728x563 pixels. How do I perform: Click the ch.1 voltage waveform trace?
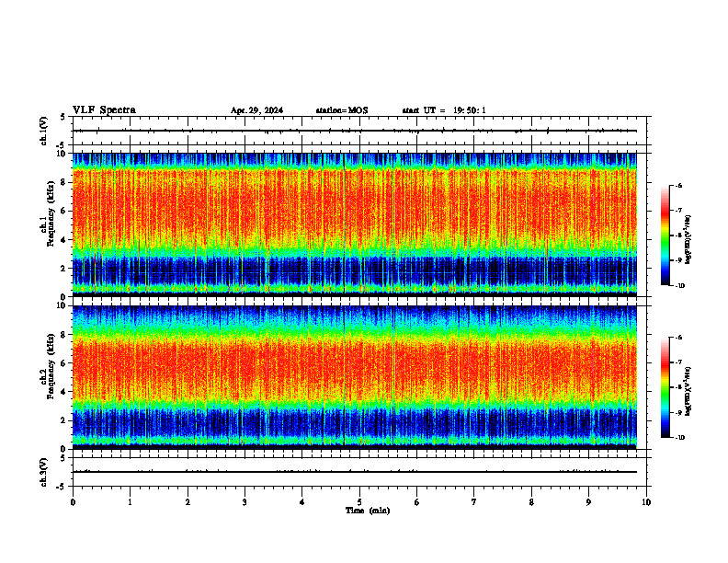point(355,131)
